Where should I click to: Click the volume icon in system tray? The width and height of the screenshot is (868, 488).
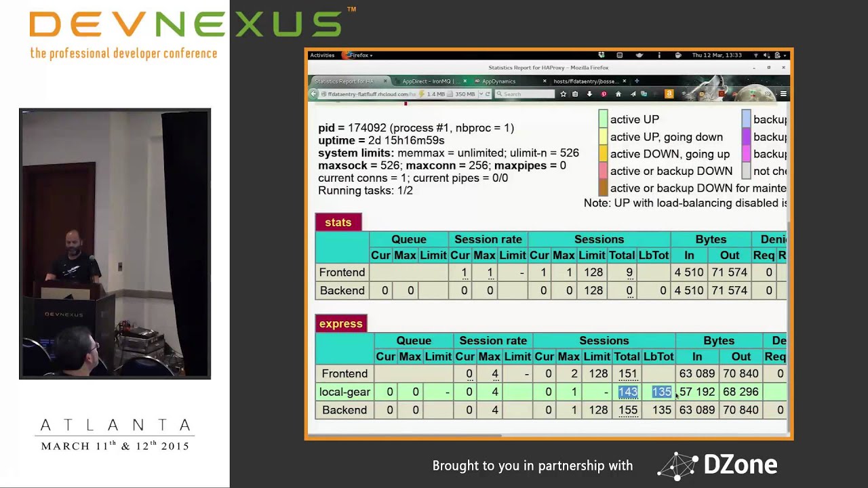768,55
